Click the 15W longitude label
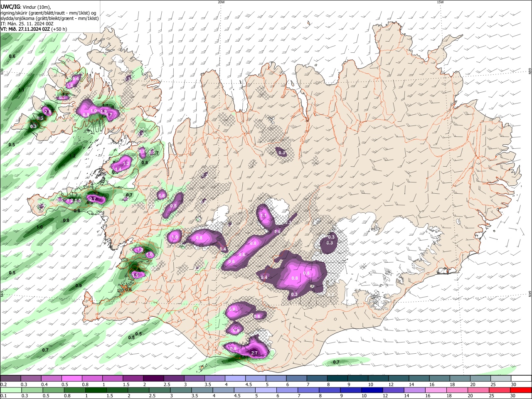532x399 pixels. [440, 2]
